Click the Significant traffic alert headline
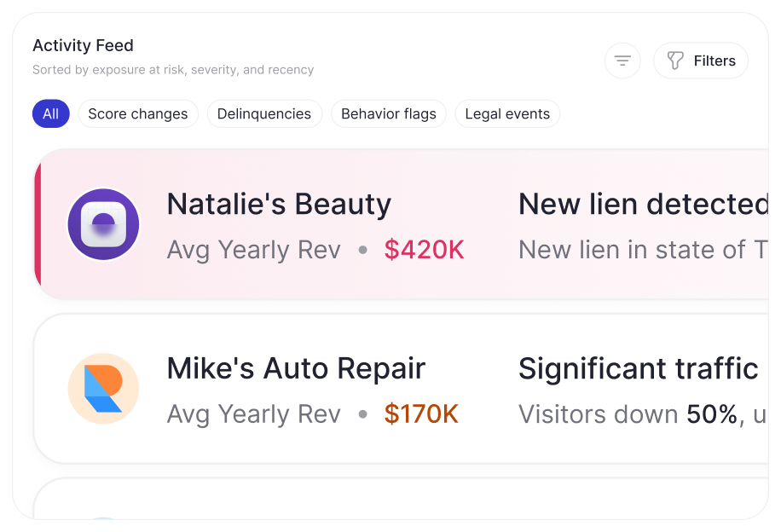The height and width of the screenshot is (532, 781). tap(638, 368)
